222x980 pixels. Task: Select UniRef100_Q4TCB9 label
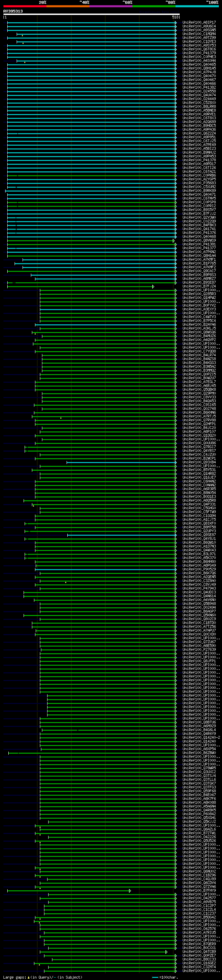199,952
